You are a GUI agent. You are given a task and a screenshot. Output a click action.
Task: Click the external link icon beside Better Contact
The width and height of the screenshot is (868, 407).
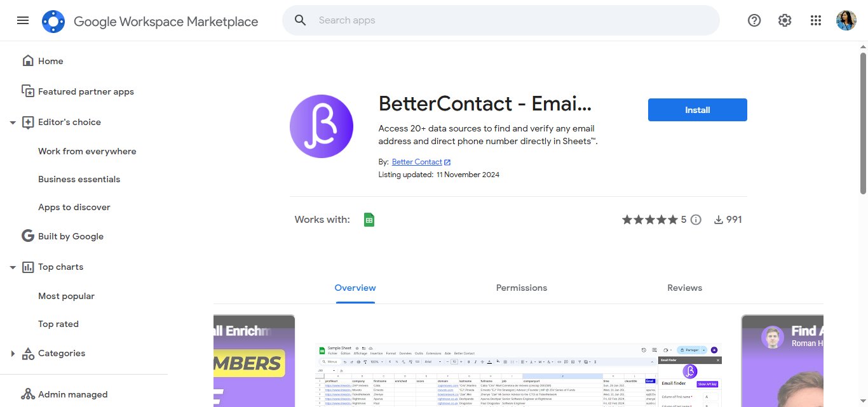pyautogui.click(x=447, y=162)
